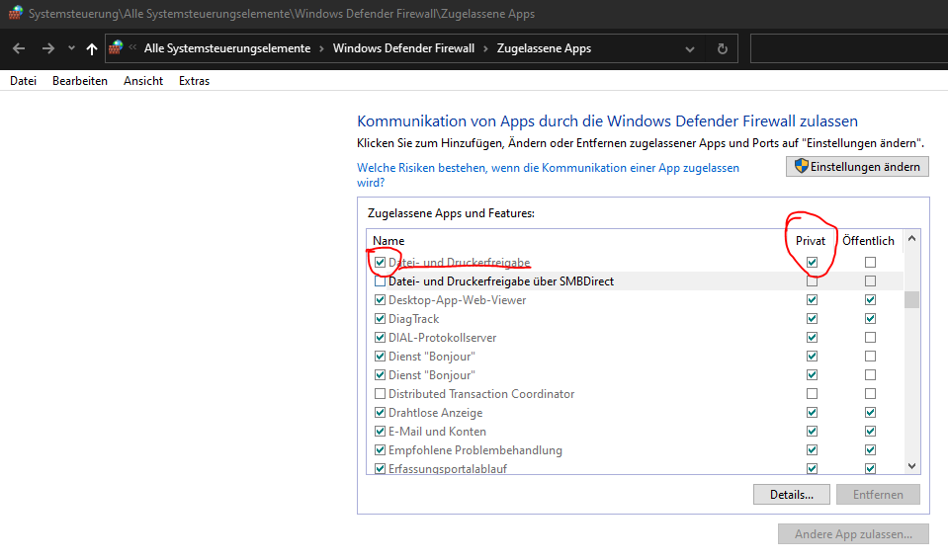Toggle Öffentlich for Druckerfreigabe über SMBDirect
Viewport: 948px width, 560px height.
pos(870,280)
